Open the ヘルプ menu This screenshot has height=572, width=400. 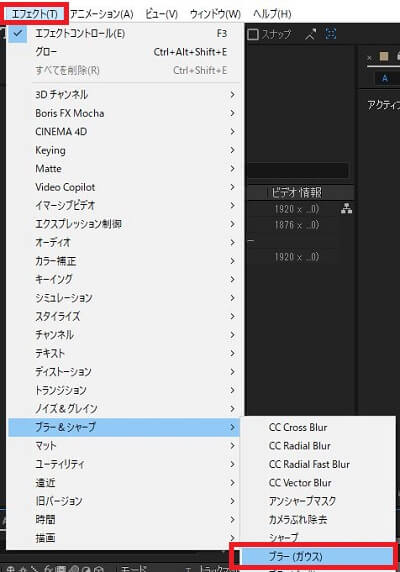(x=272, y=14)
